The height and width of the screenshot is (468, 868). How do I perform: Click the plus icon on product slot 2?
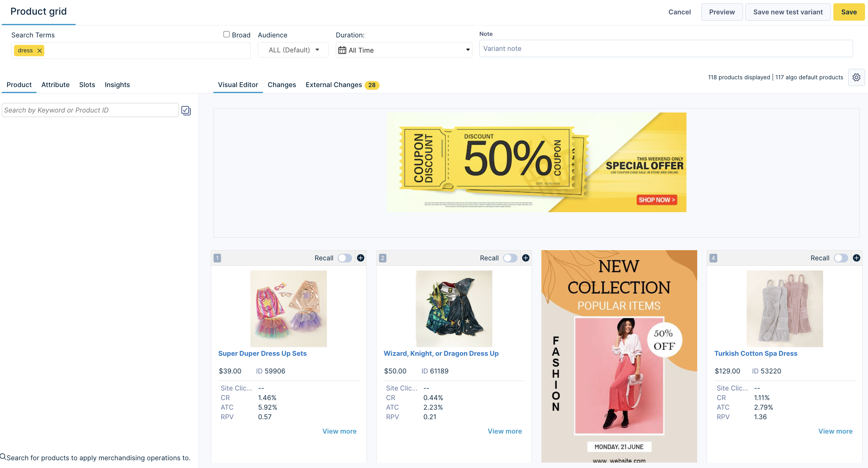526,258
